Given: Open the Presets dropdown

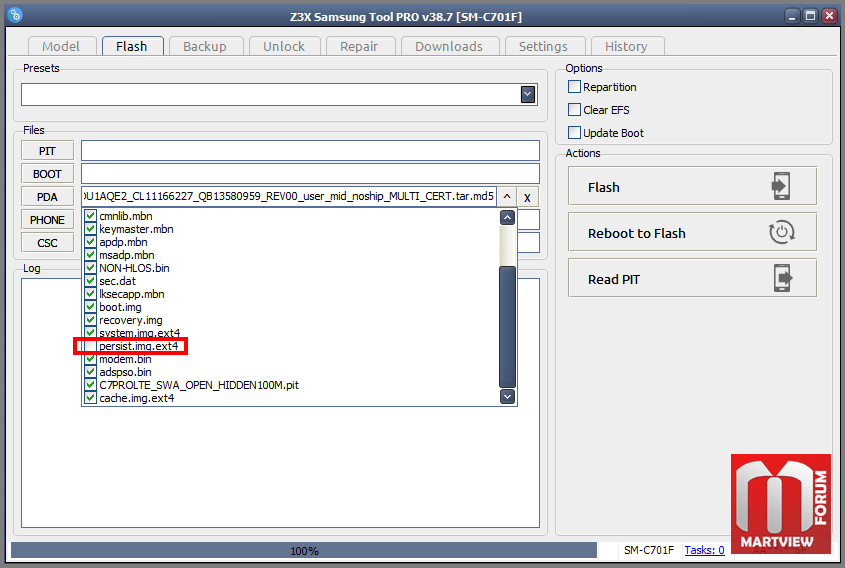Looking at the screenshot, I should tap(528, 95).
